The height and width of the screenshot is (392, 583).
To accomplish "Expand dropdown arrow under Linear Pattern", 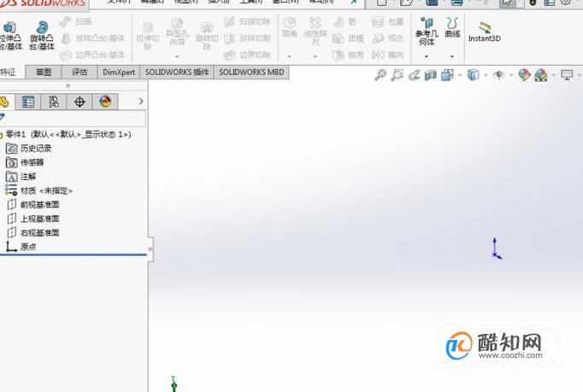I will pyautogui.click(x=315, y=56).
